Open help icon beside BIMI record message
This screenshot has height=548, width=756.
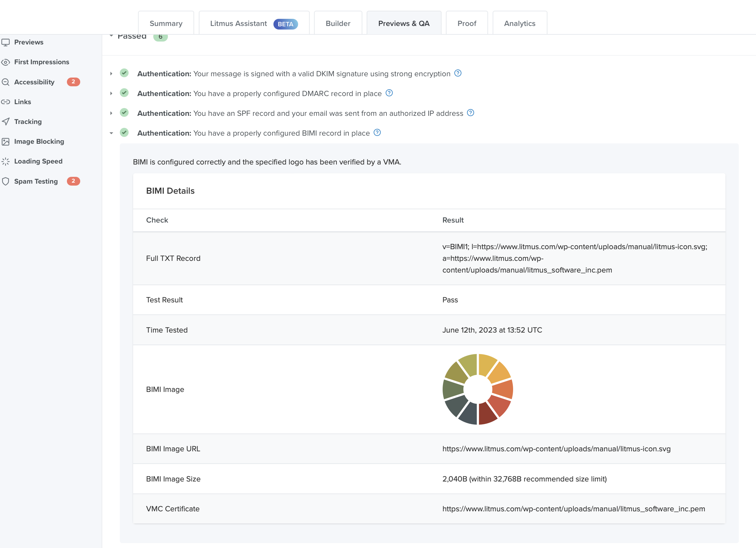pos(377,133)
